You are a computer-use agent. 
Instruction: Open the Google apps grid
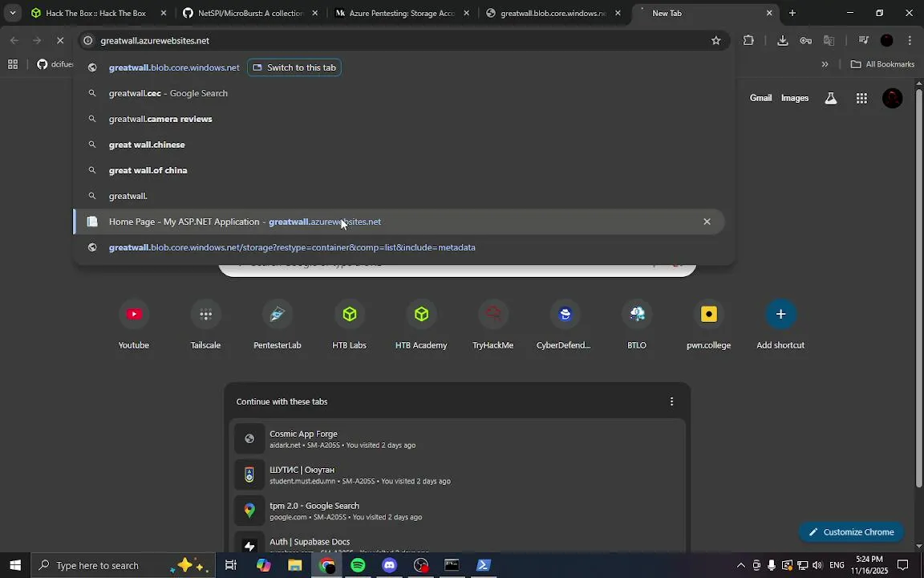(861, 98)
